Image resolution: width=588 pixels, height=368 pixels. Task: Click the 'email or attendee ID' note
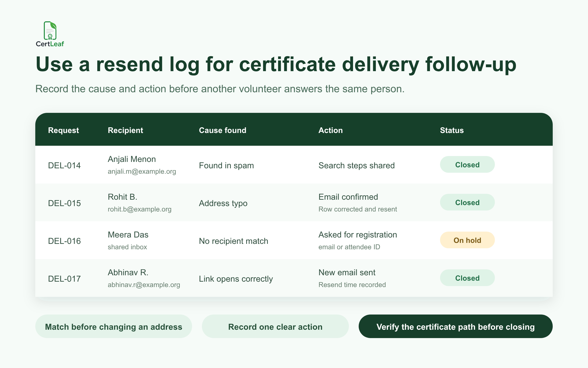(349, 247)
